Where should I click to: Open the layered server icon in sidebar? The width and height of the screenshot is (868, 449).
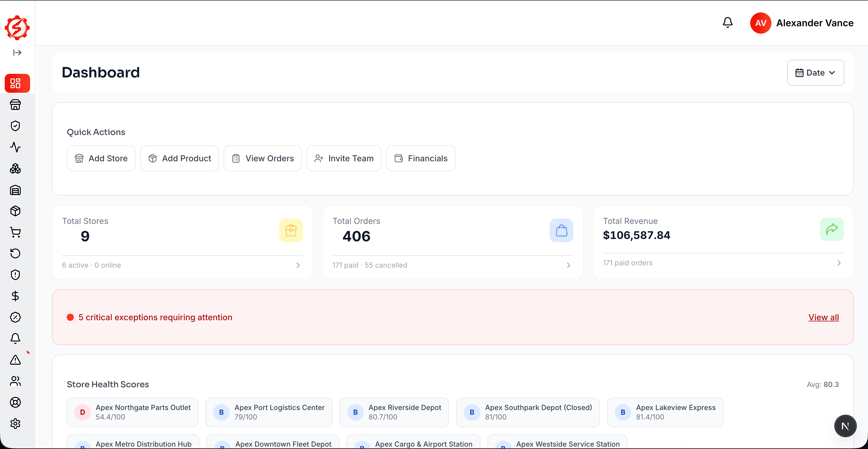pyautogui.click(x=15, y=190)
